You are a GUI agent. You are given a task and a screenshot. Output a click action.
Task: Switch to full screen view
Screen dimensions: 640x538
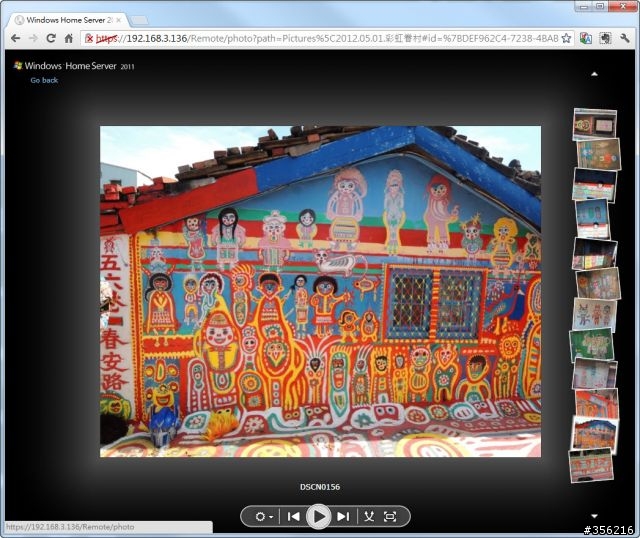coord(390,517)
